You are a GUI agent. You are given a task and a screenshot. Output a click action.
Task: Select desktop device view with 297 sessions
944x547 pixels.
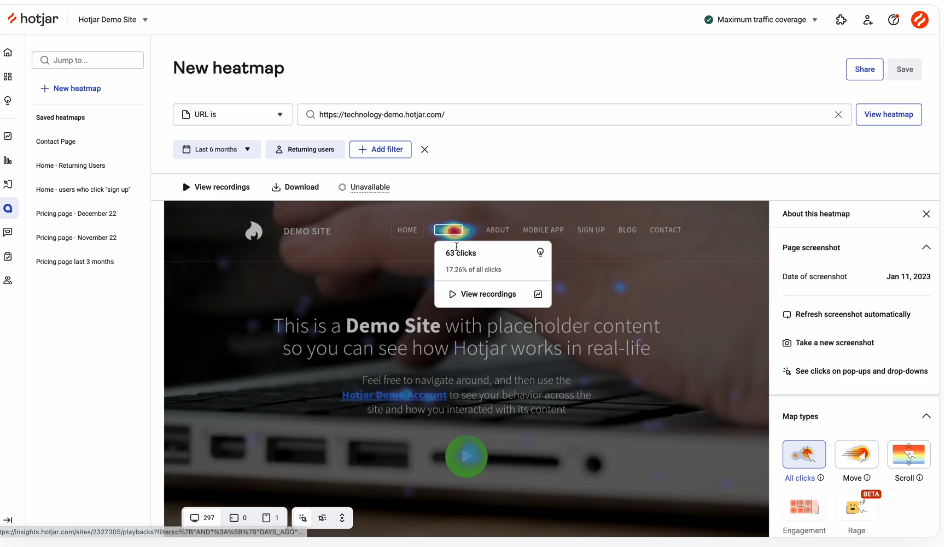[202, 518]
